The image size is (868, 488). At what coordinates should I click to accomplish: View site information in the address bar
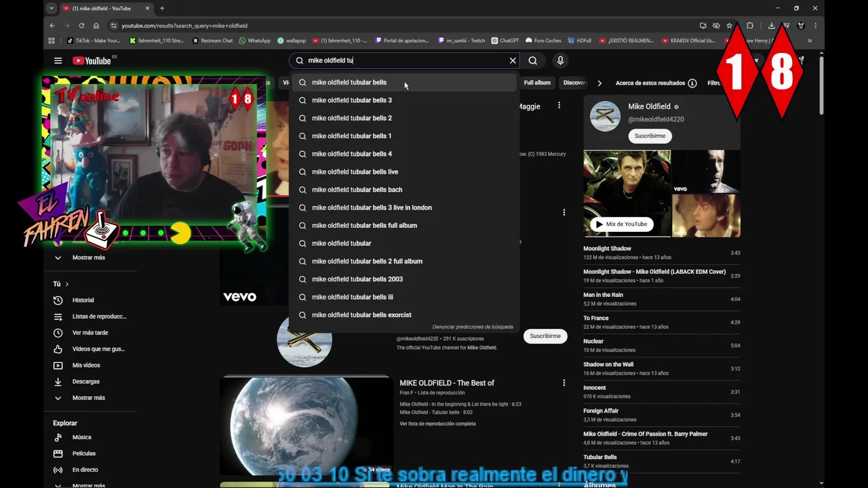pos(113,26)
